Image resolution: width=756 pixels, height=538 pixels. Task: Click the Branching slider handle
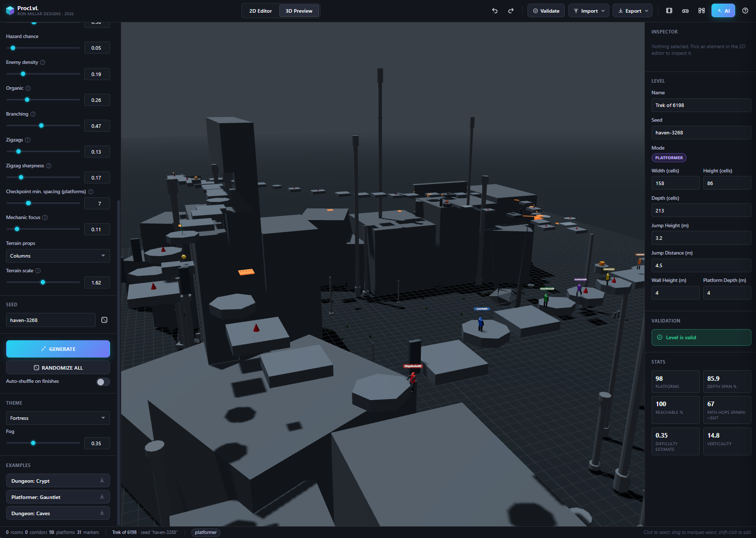tap(42, 126)
